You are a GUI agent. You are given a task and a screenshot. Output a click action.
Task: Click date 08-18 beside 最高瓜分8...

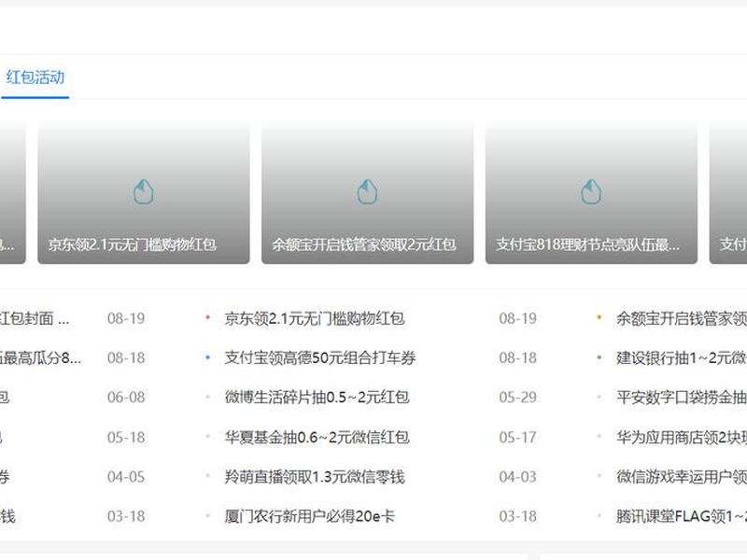tap(126, 357)
